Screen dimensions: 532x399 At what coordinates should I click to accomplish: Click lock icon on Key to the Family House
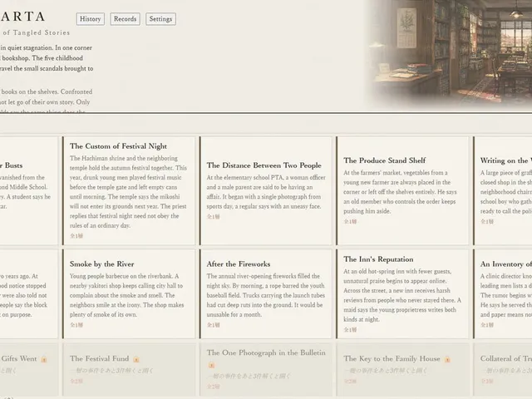tap(447, 359)
